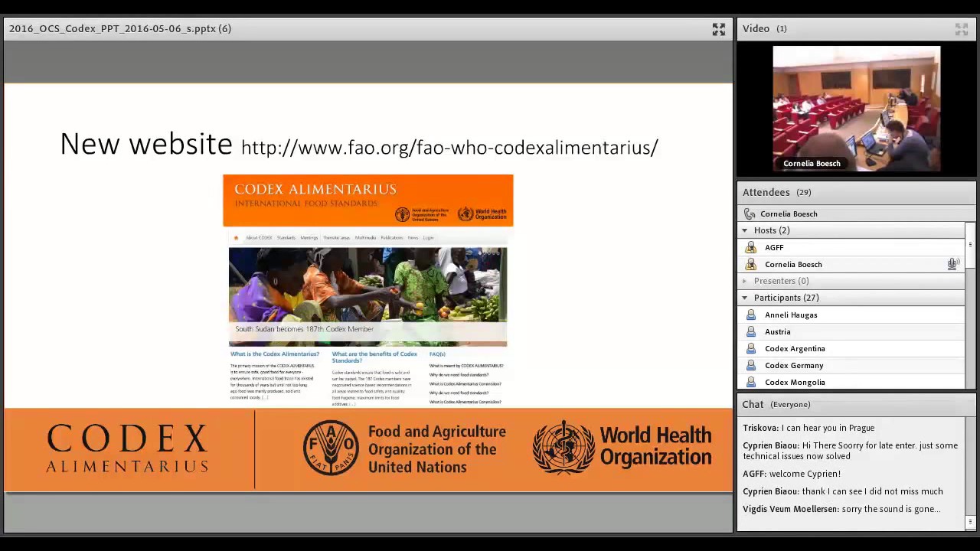Select AGFF in the hosts list

tap(851, 247)
